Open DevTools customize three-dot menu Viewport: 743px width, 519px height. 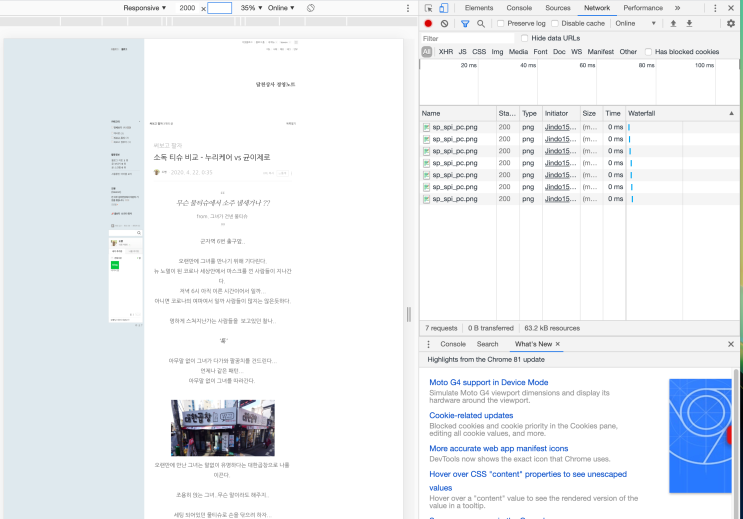pos(715,8)
